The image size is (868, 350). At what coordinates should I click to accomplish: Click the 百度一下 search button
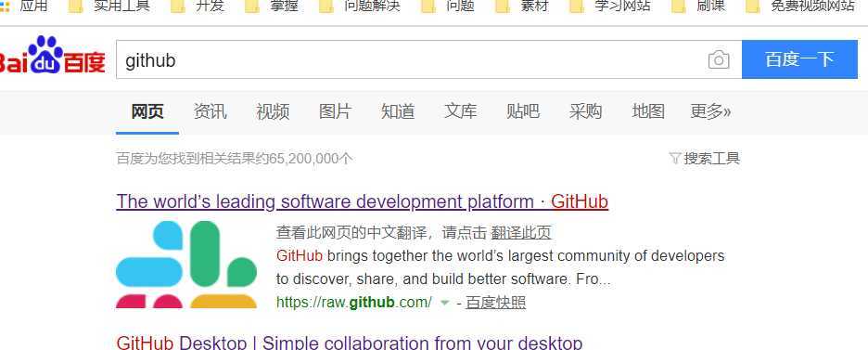(799, 59)
